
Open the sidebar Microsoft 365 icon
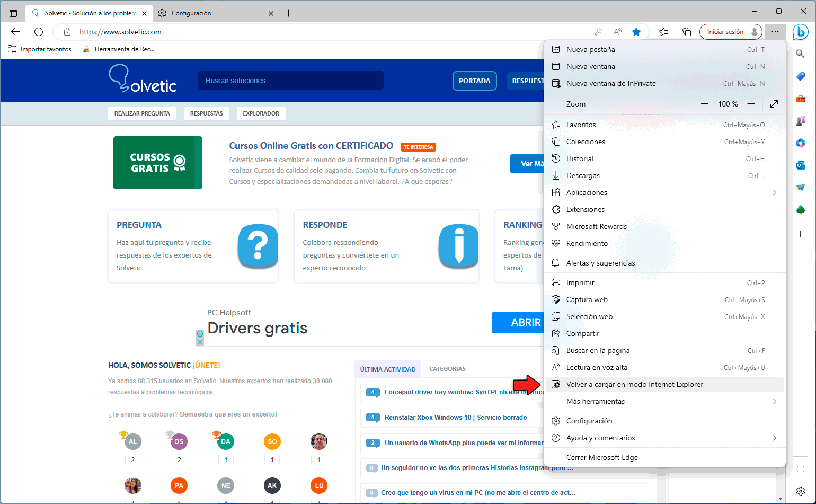tap(801, 143)
